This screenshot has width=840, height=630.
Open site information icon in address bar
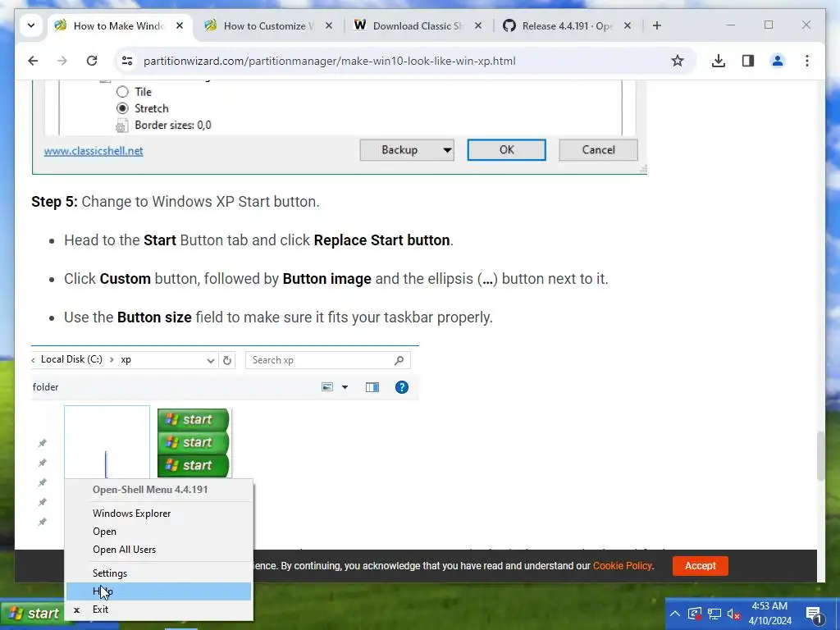127,61
